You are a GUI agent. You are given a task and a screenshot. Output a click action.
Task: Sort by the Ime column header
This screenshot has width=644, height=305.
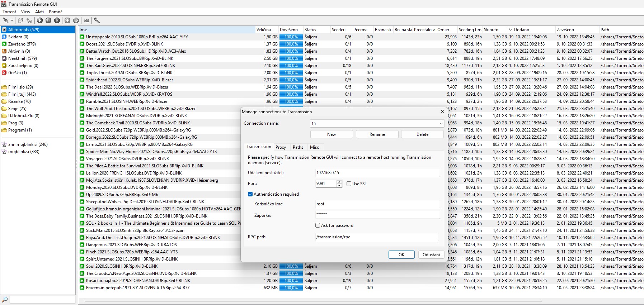(x=167, y=30)
